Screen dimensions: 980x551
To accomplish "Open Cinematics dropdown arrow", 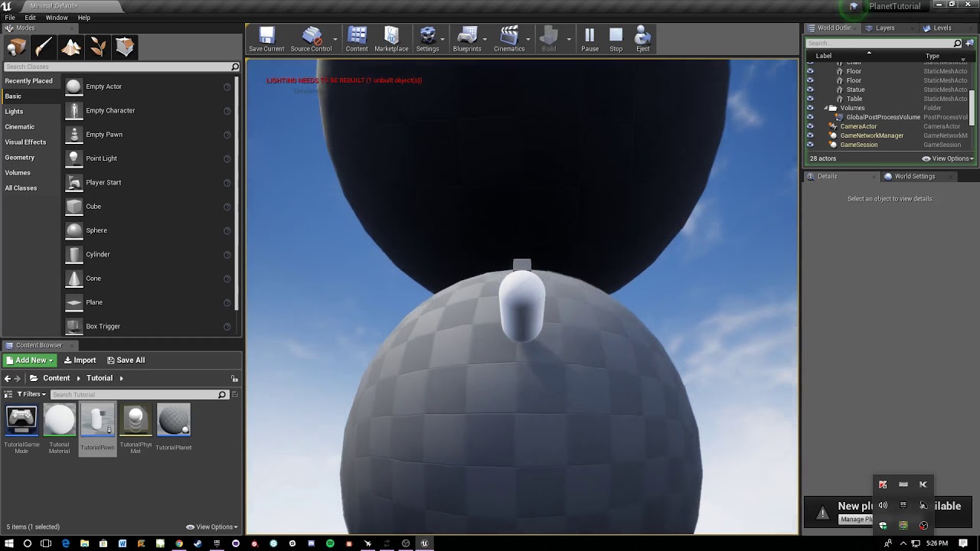I will [528, 39].
